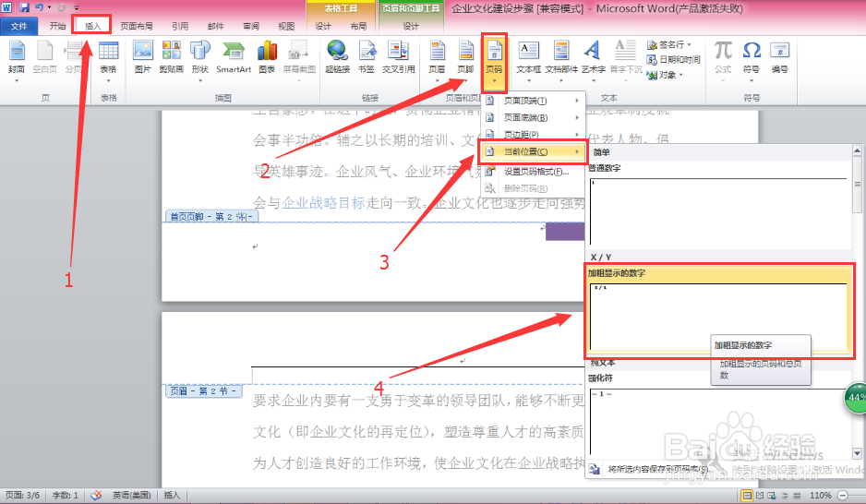Screen dimensions: 866x504
Task: Open the Symbol (符号) picker
Action: pyautogui.click(x=752, y=60)
